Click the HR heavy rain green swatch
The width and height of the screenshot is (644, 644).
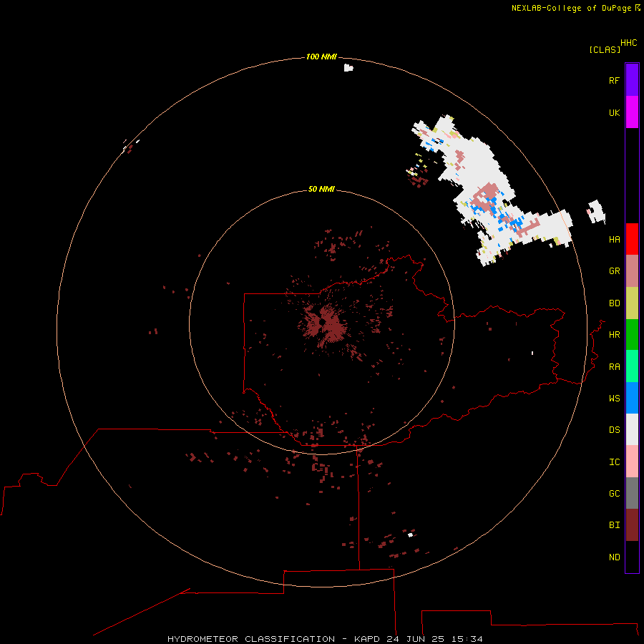tap(632, 334)
